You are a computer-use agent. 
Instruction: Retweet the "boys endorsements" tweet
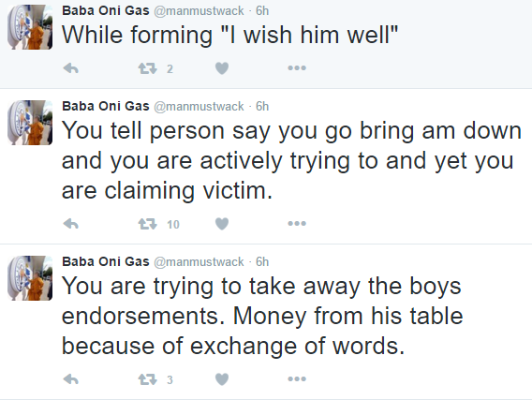click(x=148, y=379)
